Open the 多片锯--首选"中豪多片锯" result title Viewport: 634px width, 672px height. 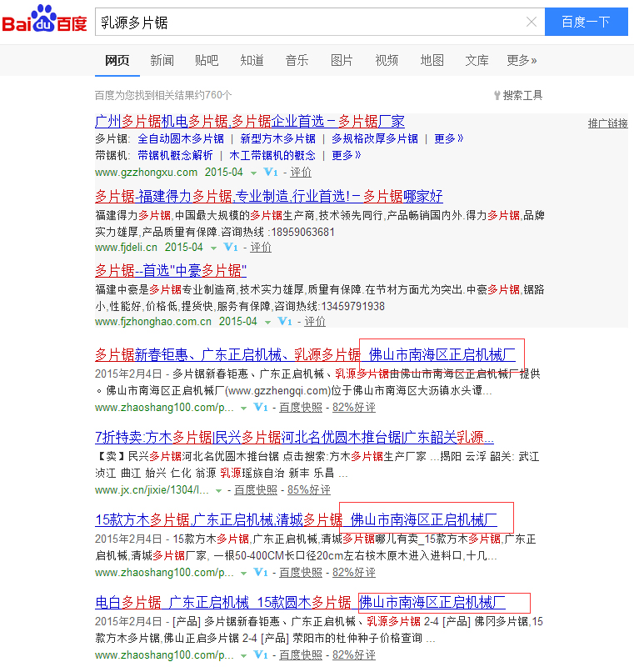171,271
